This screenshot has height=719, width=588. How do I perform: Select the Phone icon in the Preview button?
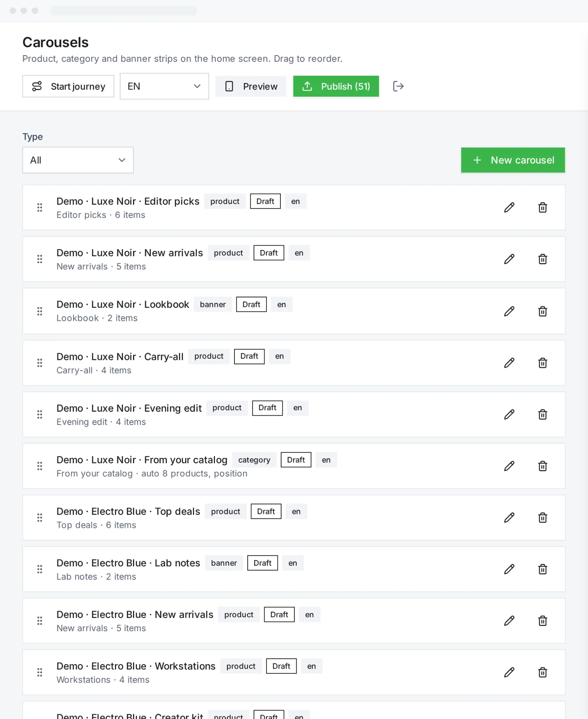click(x=229, y=86)
